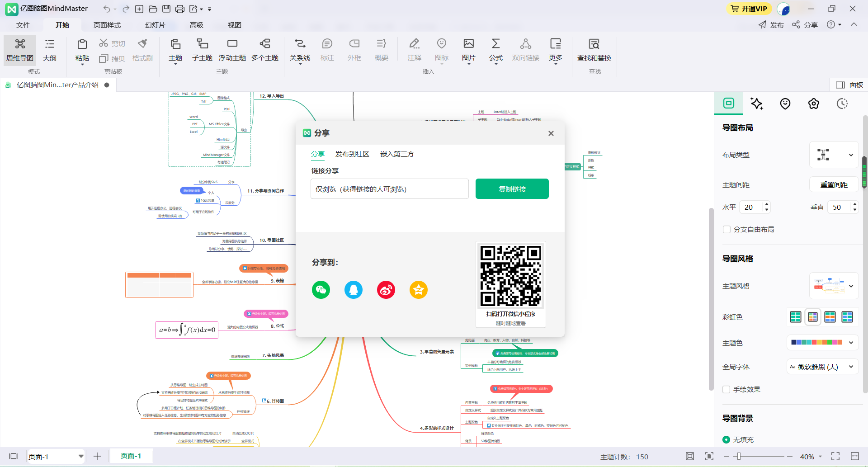Open AI sparkle panel tab
Viewport: 868px width, 467px height.
pos(757,104)
